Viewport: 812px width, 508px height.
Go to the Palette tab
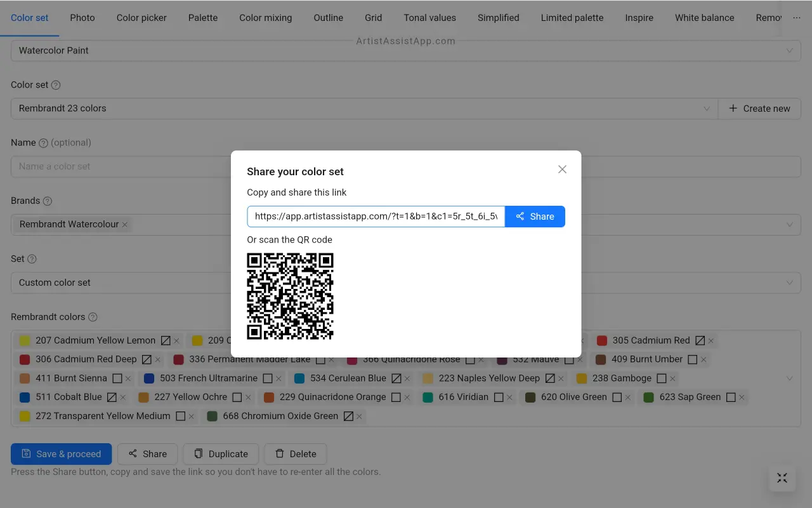(203, 18)
